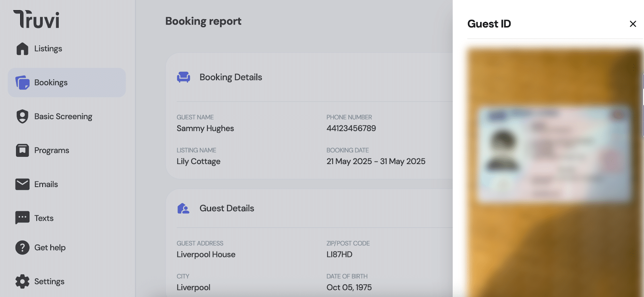Select phone number 44123456789
The width and height of the screenshot is (644, 297).
click(x=351, y=128)
